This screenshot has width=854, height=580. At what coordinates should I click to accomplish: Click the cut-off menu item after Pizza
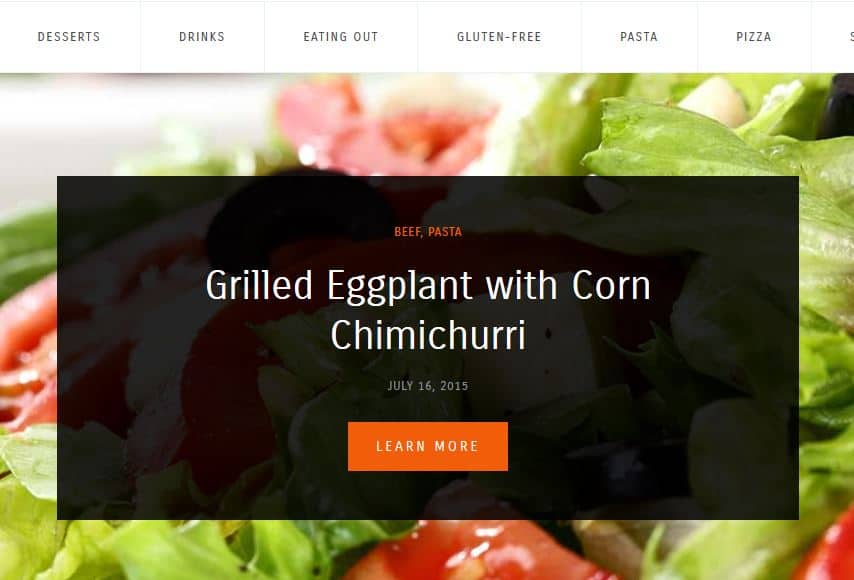coord(851,36)
